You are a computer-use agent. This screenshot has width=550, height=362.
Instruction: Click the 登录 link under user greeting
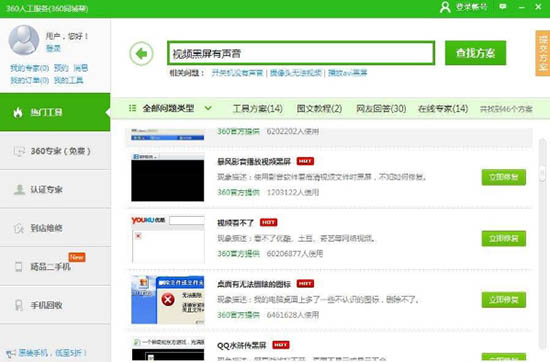(x=53, y=48)
